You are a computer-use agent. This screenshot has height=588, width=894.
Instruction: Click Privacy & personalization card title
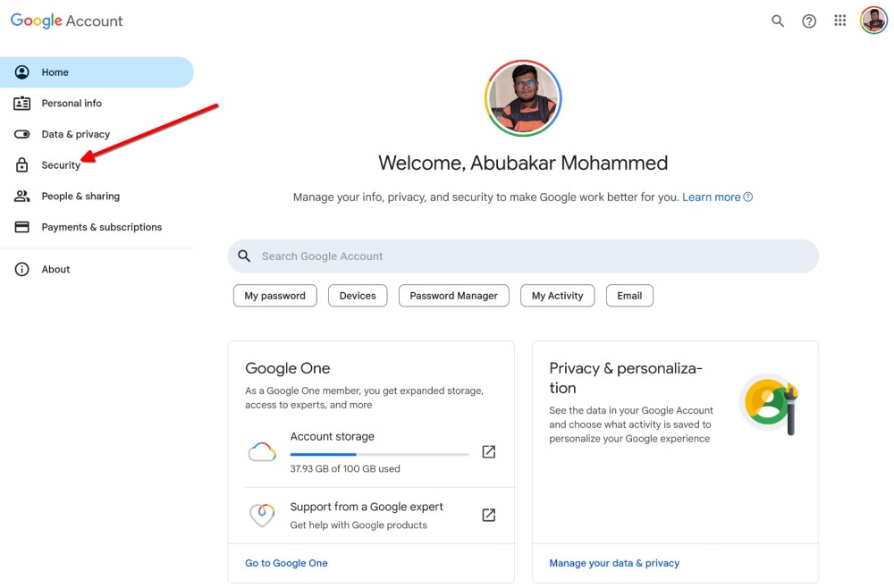pyautogui.click(x=626, y=378)
